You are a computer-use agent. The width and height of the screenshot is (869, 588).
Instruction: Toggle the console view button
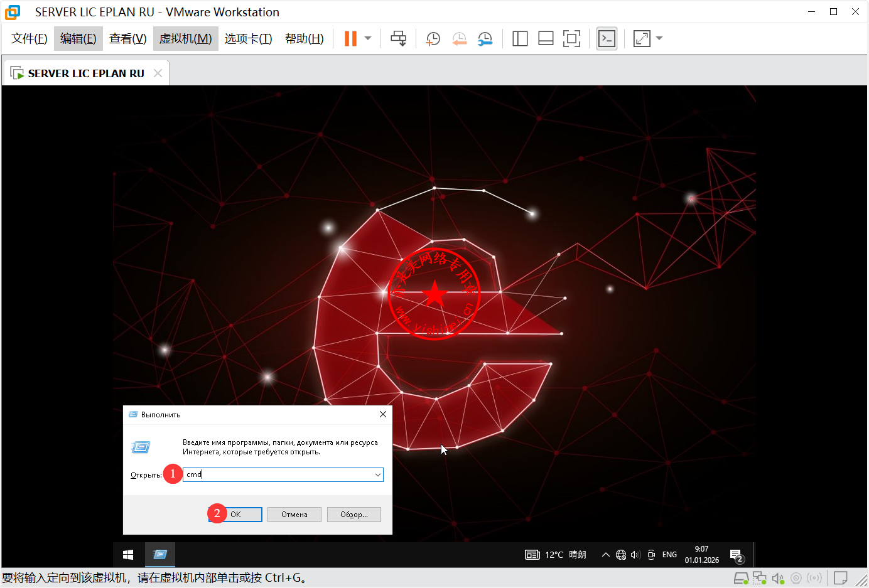pos(607,39)
